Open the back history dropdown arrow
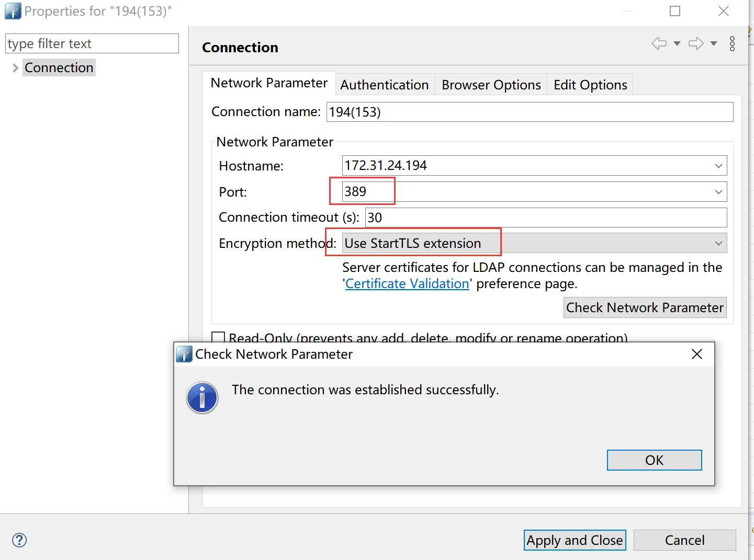Viewport: 754px width, 560px height. point(677,43)
